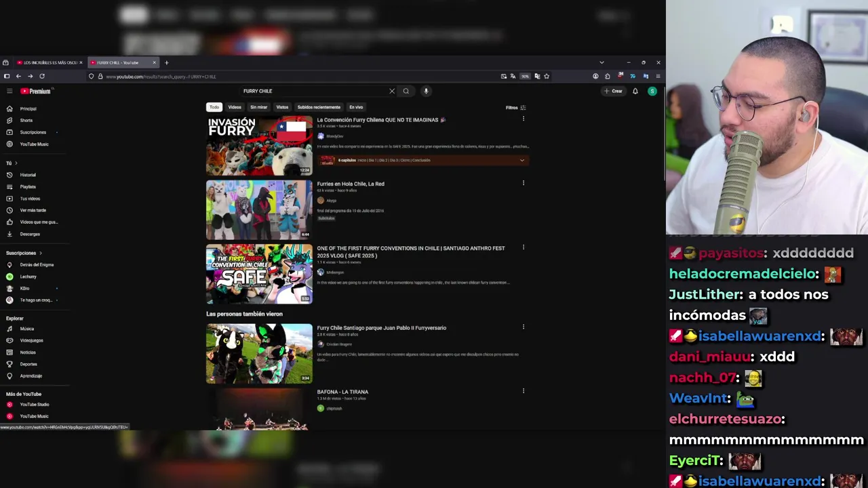Go back in browser history
868x488 pixels.
pos(18,77)
